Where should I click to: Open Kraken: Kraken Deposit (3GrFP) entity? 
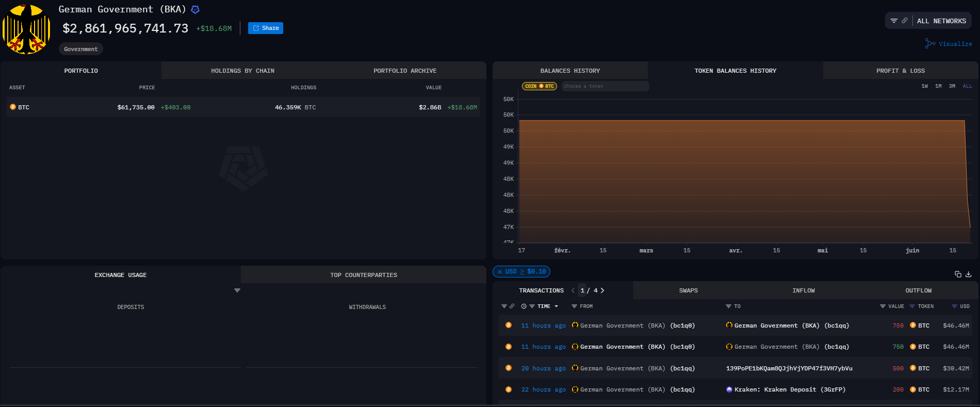[x=790, y=389]
